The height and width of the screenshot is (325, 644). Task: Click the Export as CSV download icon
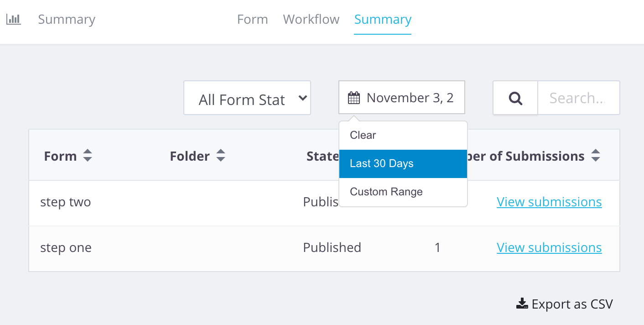click(x=522, y=304)
